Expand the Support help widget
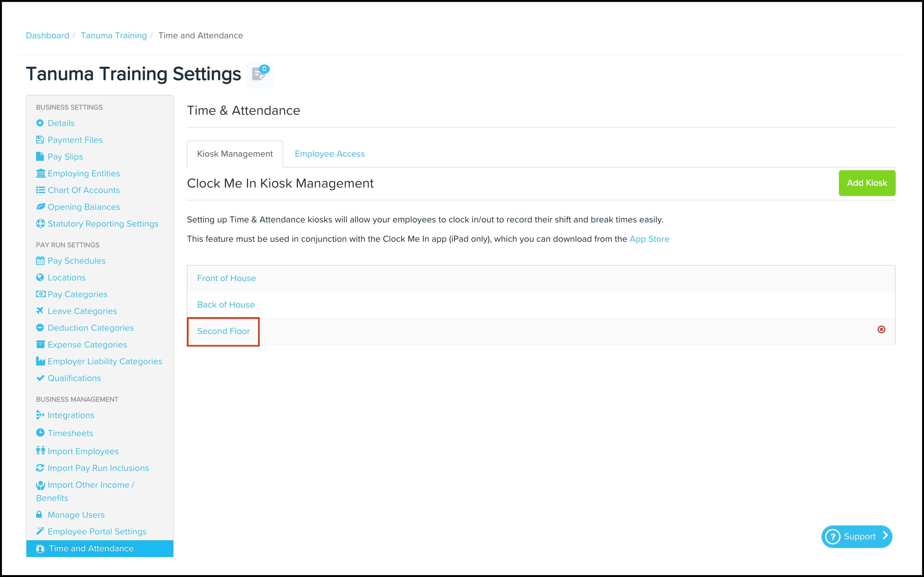 coord(856,537)
